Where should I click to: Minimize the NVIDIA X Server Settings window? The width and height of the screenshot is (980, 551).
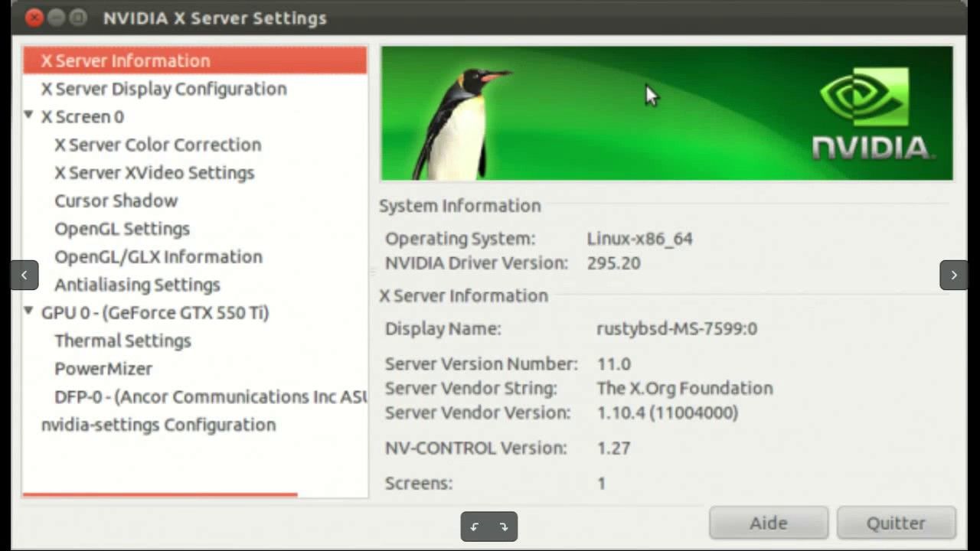pos(56,18)
